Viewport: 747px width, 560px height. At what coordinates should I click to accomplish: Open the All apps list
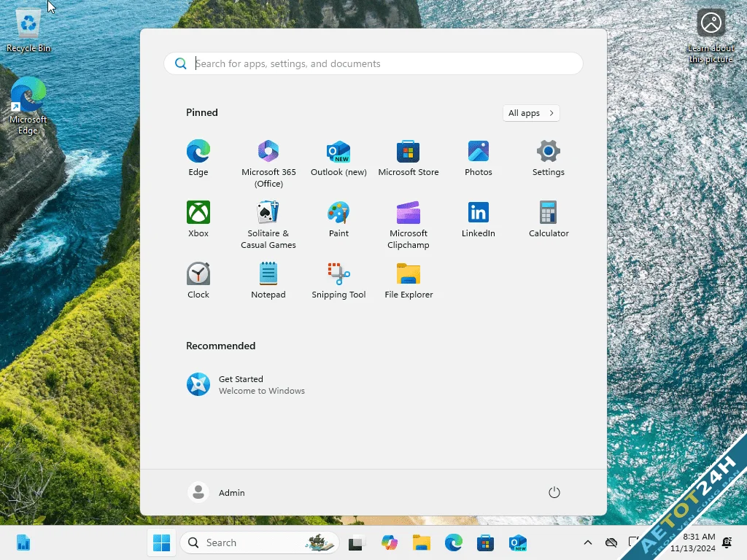tap(530, 113)
